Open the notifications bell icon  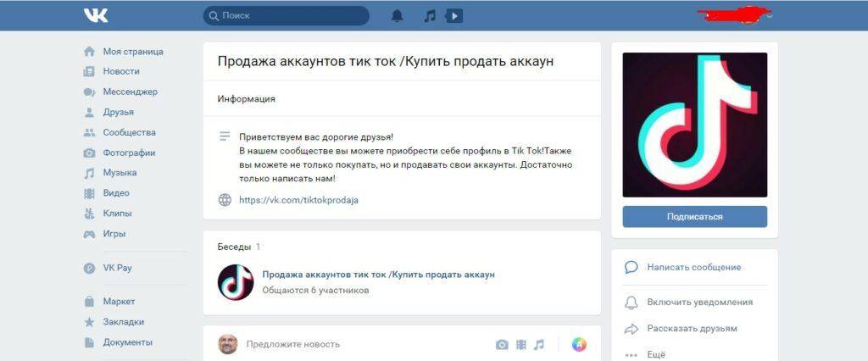click(x=397, y=15)
